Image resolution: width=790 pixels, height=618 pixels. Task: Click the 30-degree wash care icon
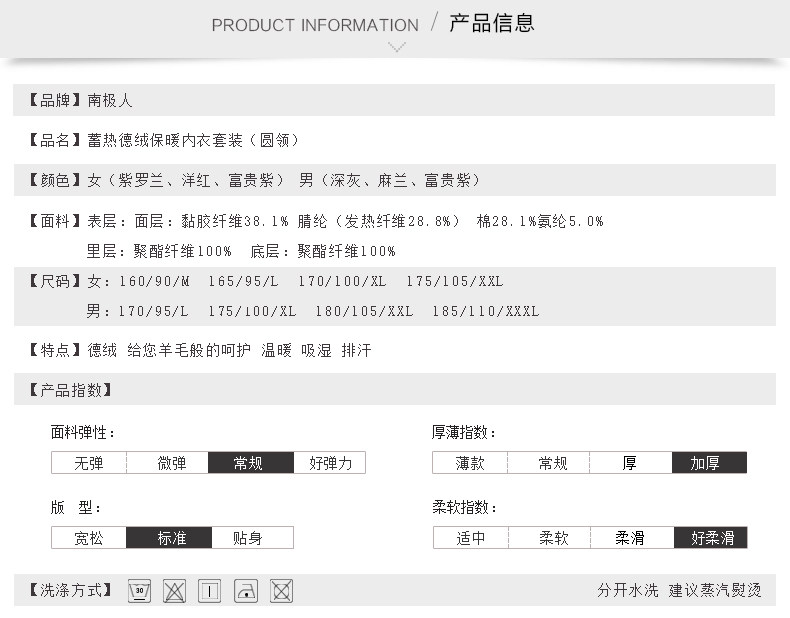140,590
